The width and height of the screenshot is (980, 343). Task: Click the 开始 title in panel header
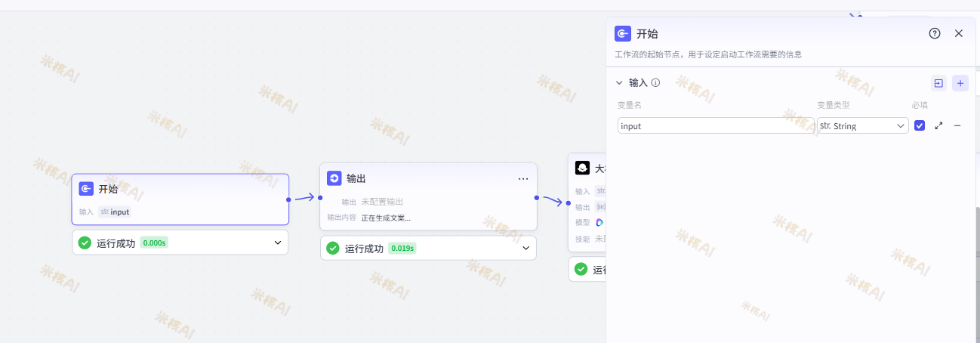coord(647,33)
